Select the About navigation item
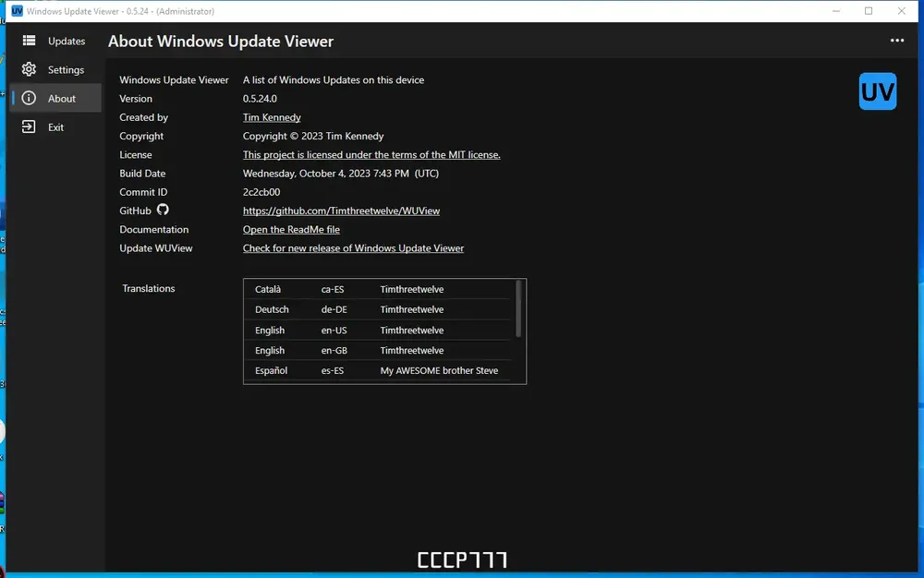This screenshot has height=578, width=924. (56, 98)
